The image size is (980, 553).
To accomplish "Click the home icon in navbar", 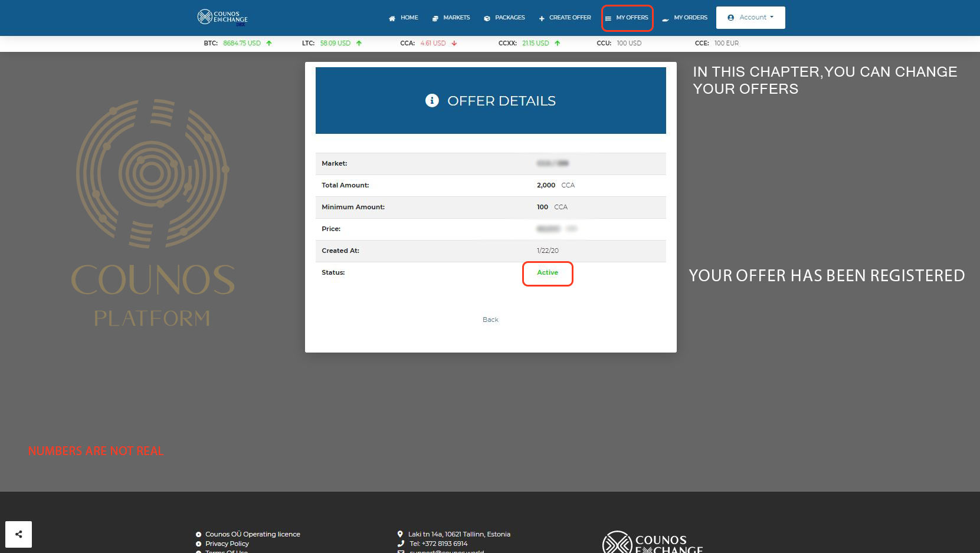I will coord(392,18).
